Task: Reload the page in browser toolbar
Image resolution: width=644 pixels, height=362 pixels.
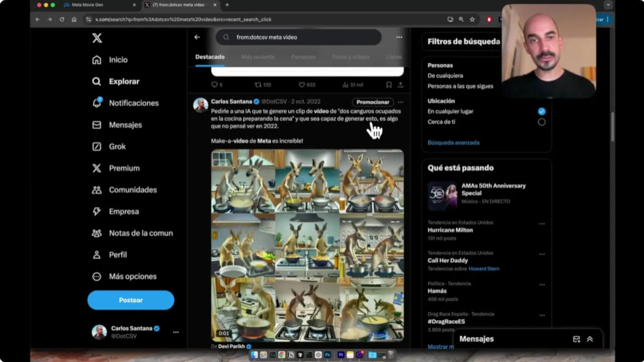Action: 62,19
